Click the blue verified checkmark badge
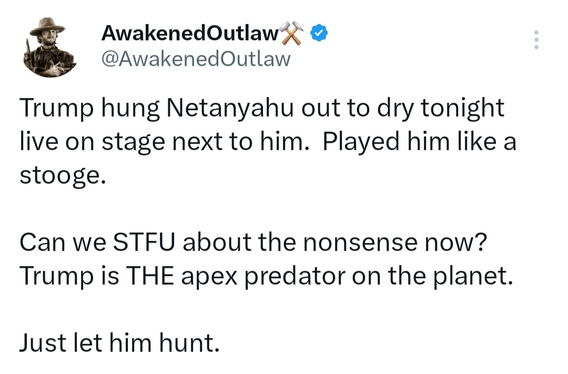This screenshot has width=568, height=374. (319, 33)
